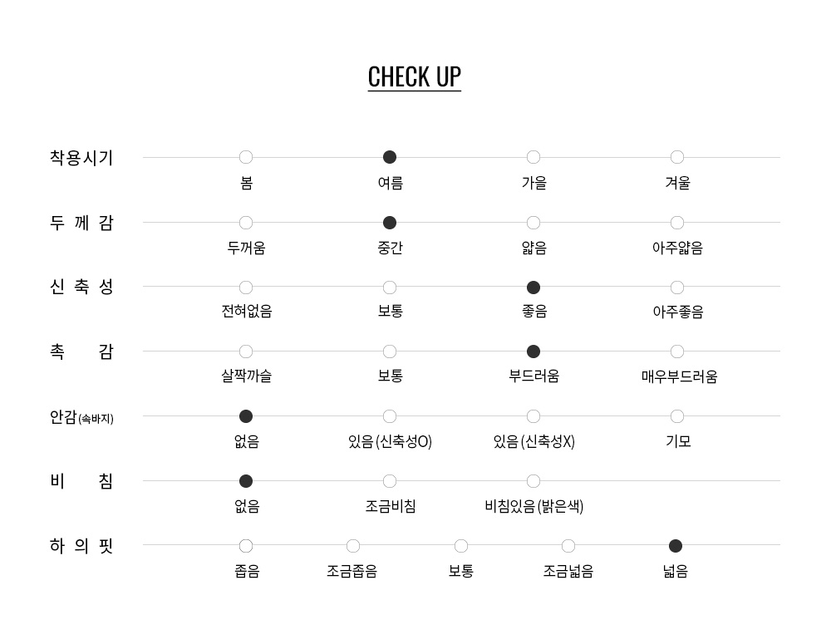Select the 봄 radio dot for 착용시기

tap(246, 157)
